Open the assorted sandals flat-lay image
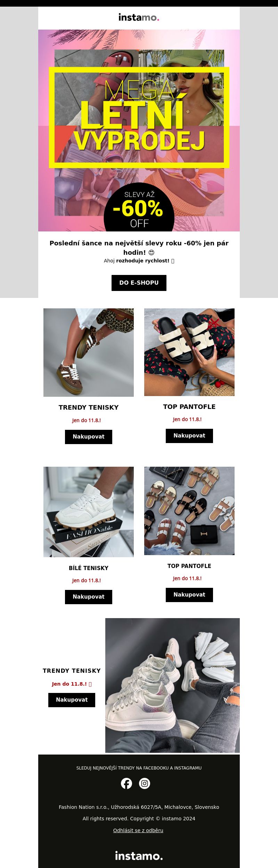The height and width of the screenshot is (868, 278). pos(189,511)
